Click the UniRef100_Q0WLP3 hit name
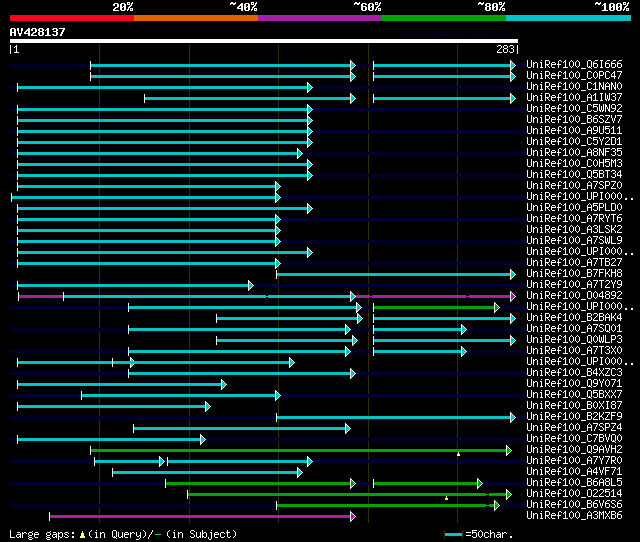Image resolution: width=640 pixels, height=542 pixels. (x=574, y=340)
